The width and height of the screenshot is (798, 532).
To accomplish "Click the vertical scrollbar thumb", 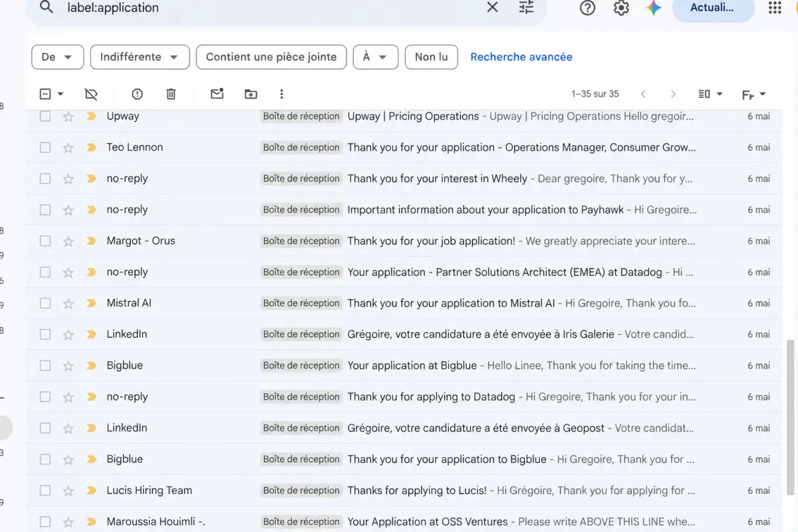I will (x=790, y=417).
